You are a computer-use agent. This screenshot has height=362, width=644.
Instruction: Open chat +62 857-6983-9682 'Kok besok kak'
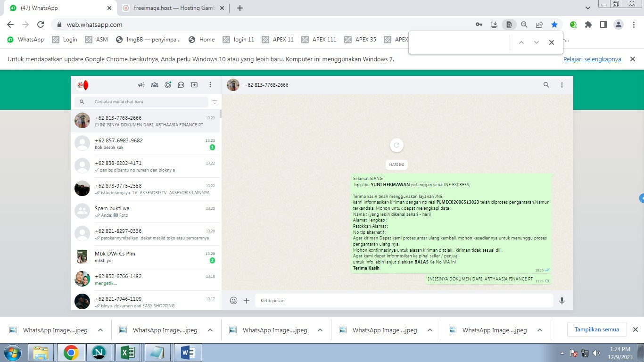click(x=145, y=144)
